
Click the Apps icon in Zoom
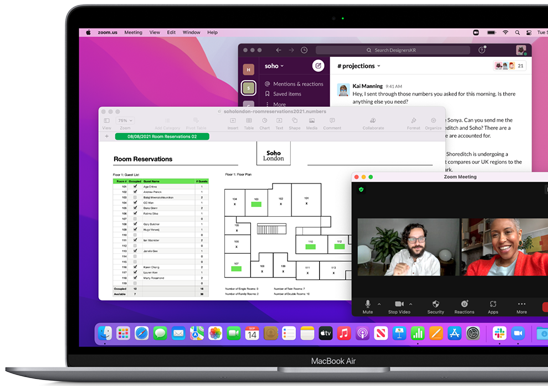point(493,307)
